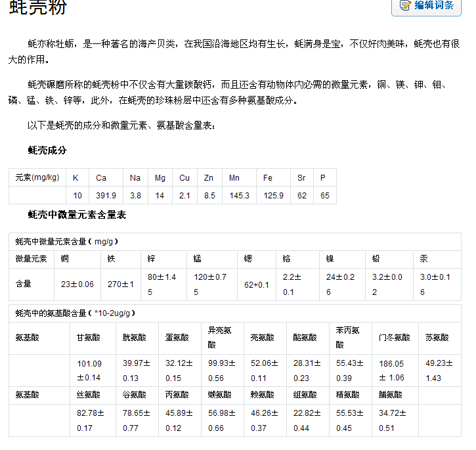476x450 pixels.
Task: Click the 蚝壳中微量元素含量表 heading
Action: 77,215
